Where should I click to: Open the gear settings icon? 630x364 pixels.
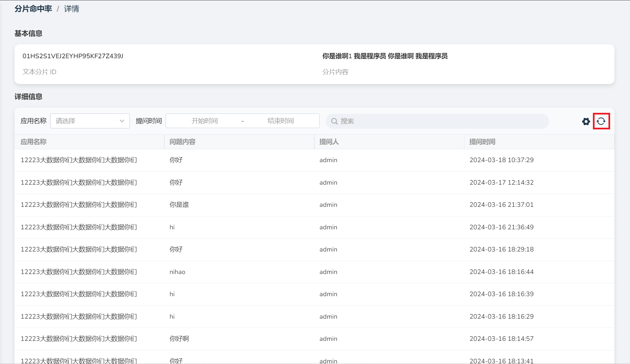586,121
